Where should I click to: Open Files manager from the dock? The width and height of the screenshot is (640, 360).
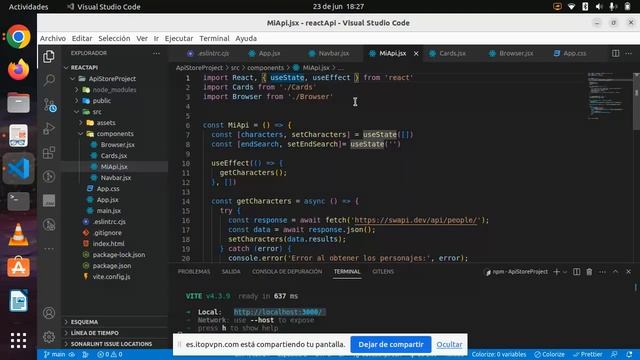pyautogui.click(x=18, y=102)
